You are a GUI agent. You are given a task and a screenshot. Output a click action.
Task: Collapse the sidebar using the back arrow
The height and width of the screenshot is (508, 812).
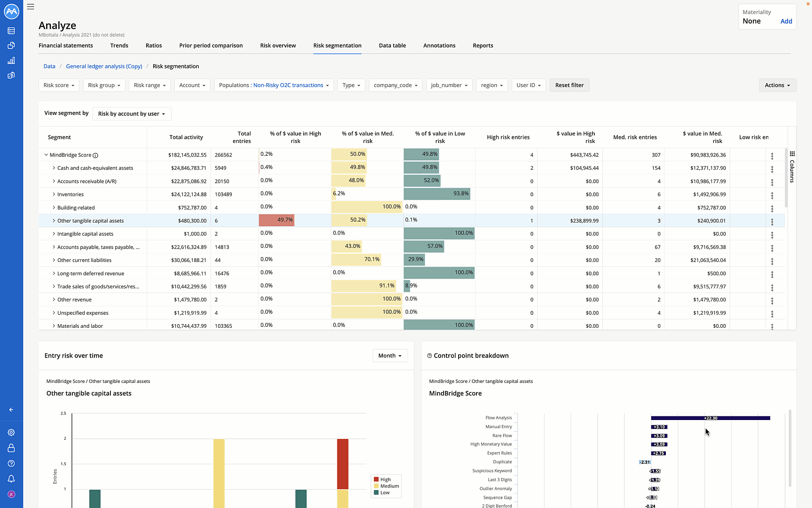click(x=11, y=410)
